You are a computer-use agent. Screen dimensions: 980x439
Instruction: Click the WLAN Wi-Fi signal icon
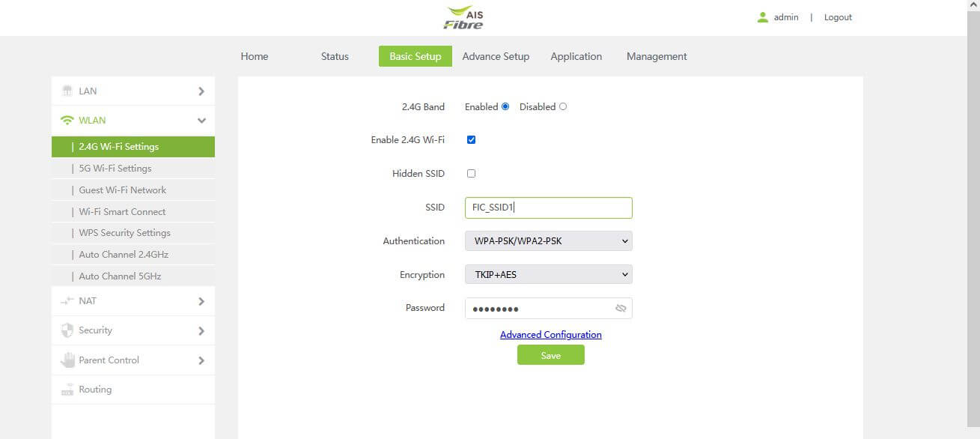click(x=67, y=121)
